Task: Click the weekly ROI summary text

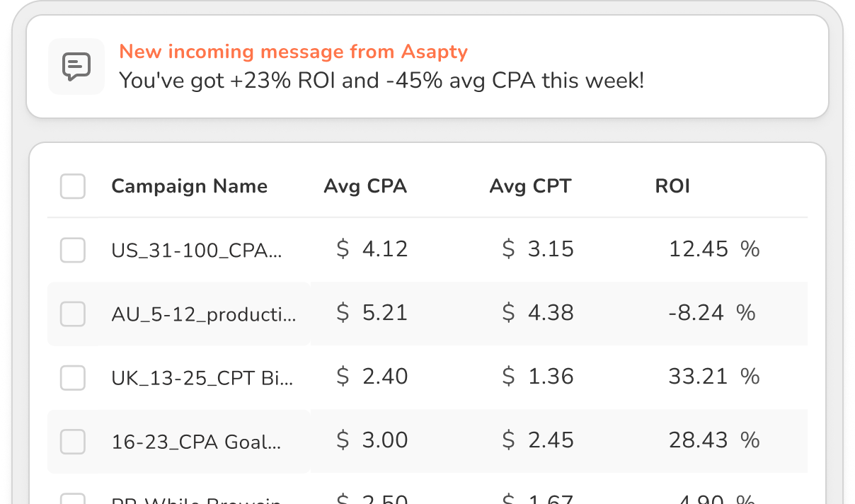Action: (x=383, y=80)
